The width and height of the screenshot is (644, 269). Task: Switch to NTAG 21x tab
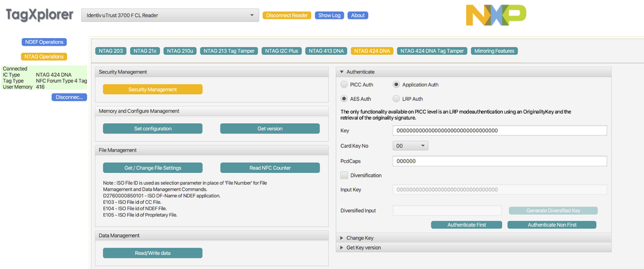tap(145, 51)
